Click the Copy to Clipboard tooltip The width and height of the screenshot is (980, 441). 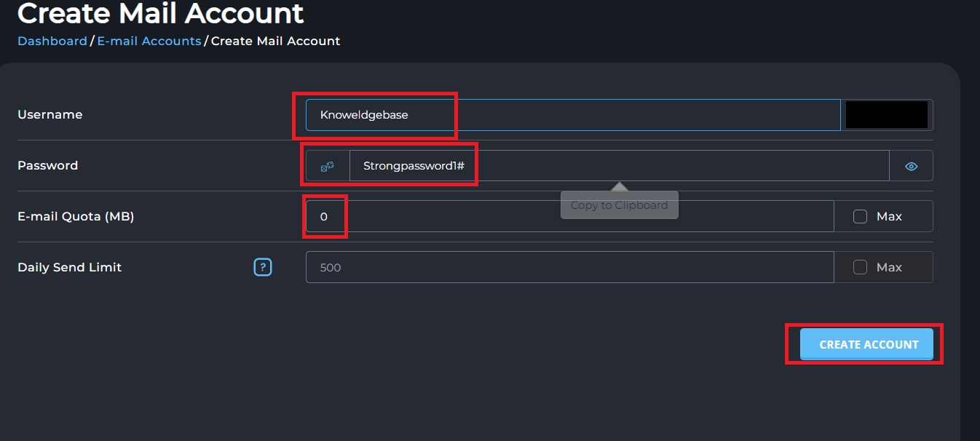coord(619,204)
